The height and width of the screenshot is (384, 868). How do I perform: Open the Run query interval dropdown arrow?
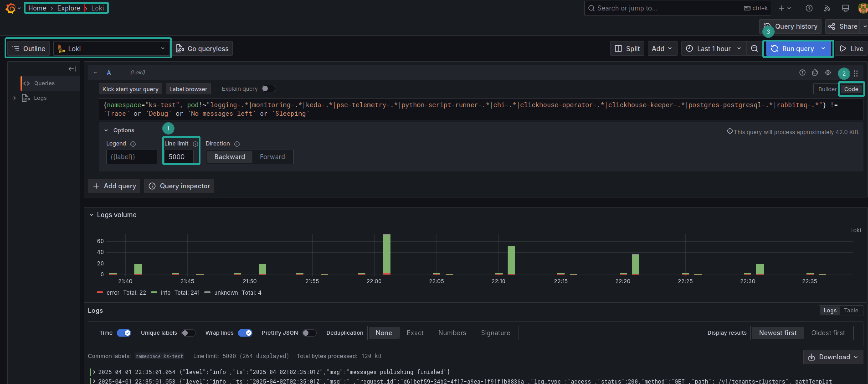pyautogui.click(x=823, y=49)
